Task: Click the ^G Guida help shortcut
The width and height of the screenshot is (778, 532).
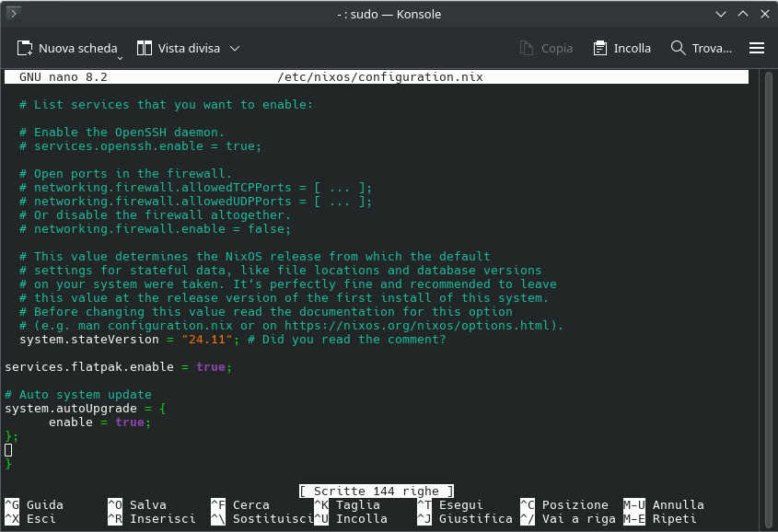Action: click(x=34, y=504)
